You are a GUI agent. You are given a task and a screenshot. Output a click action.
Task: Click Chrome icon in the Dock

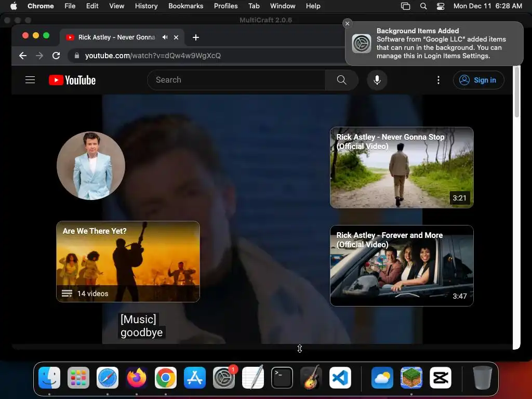[166, 378]
